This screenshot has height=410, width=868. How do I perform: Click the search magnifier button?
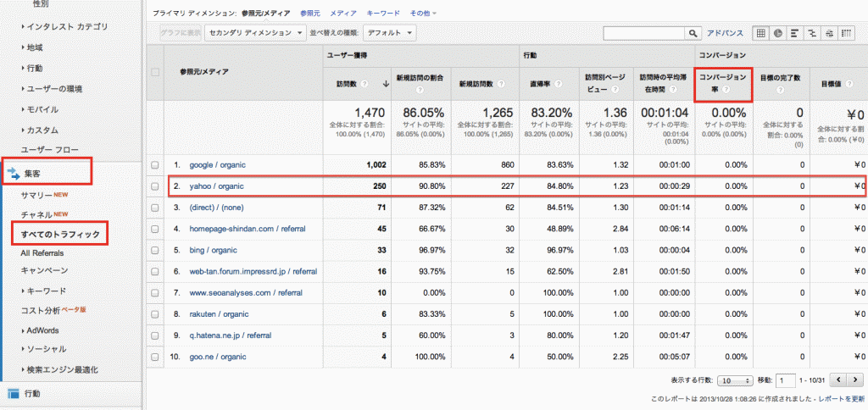(694, 33)
